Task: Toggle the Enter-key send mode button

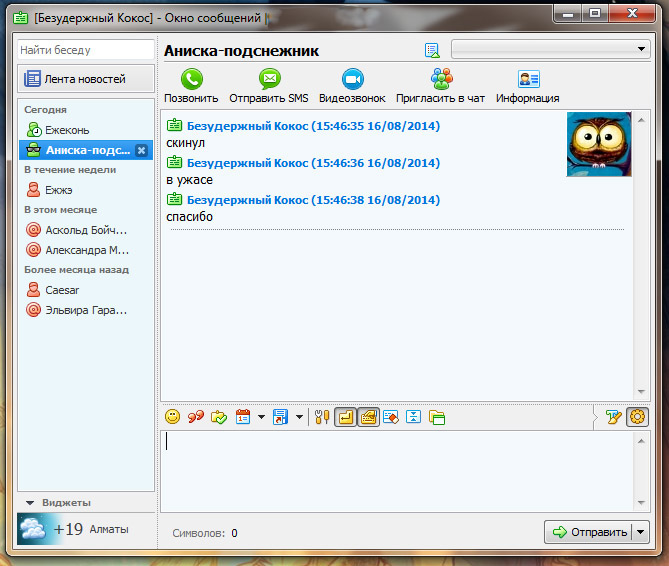Action: tap(346, 417)
